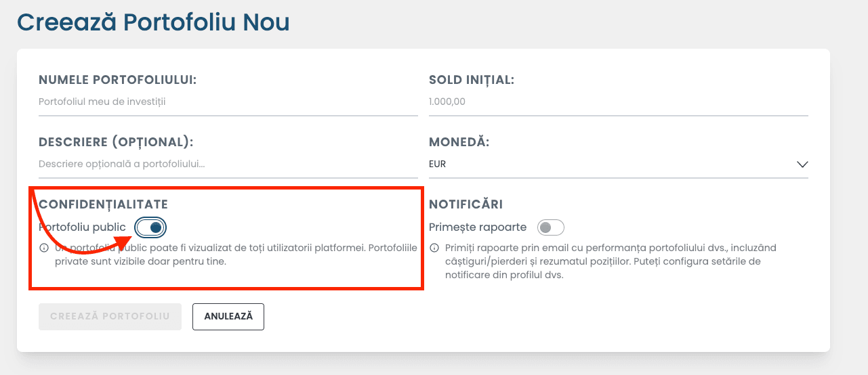Click the Monedă field label
The height and width of the screenshot is (375, 868).
coord(459,142)
